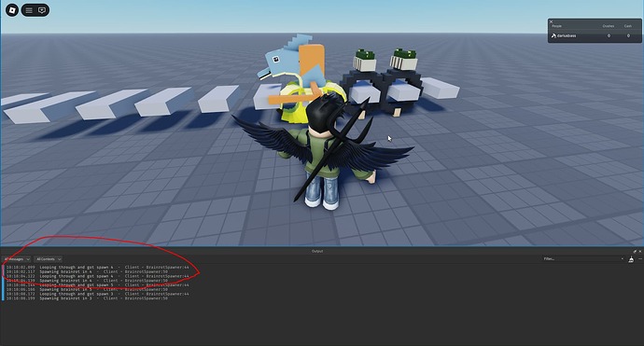Pop out the Output panel
The height and width of the screenshot is (346, 644).
click(635, 251)
